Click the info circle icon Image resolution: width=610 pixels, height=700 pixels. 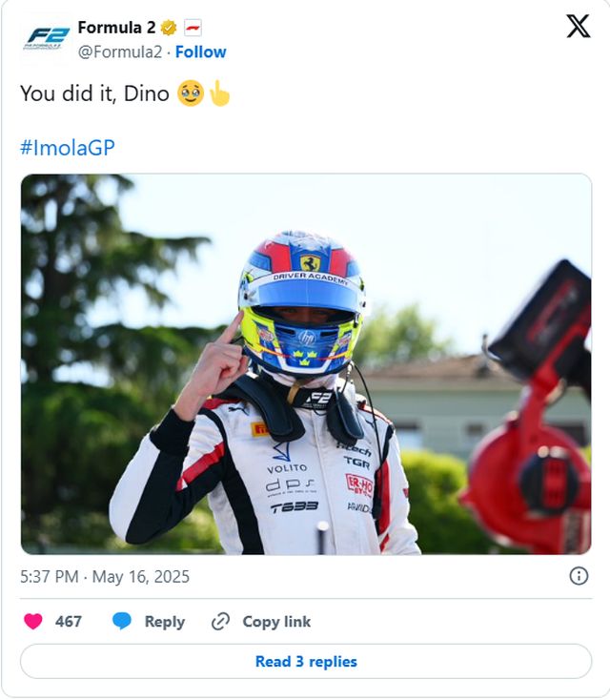pos(579,576)
